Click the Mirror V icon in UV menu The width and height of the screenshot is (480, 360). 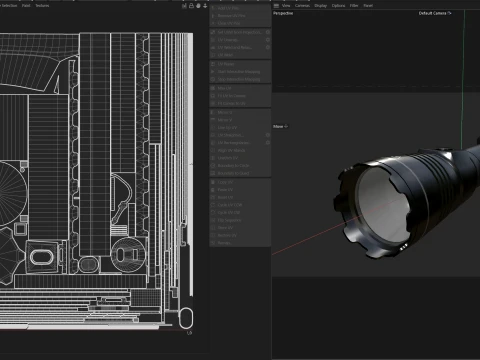click(213, 120)
